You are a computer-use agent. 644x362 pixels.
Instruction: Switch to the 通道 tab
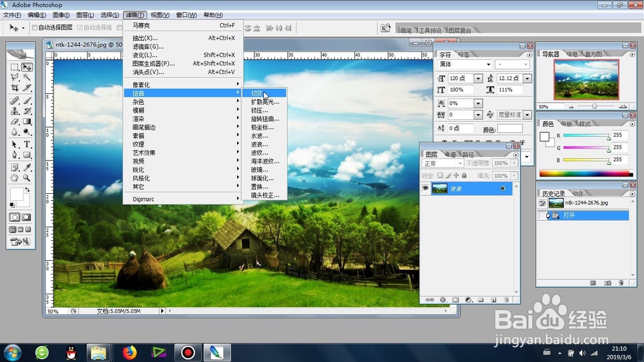(450, 155)
